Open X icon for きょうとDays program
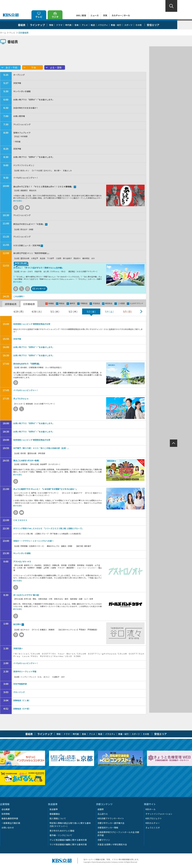Screen dimensions: 192x868 [22, 409]
